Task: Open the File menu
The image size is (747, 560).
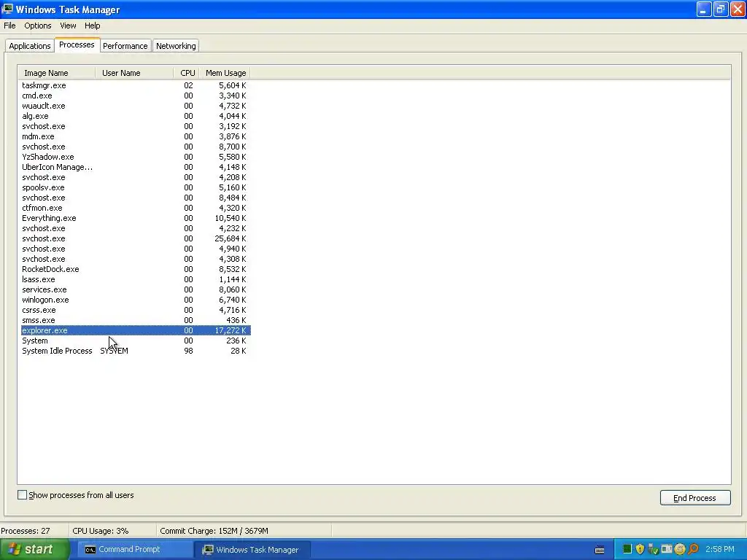Action: pos(9,26)
